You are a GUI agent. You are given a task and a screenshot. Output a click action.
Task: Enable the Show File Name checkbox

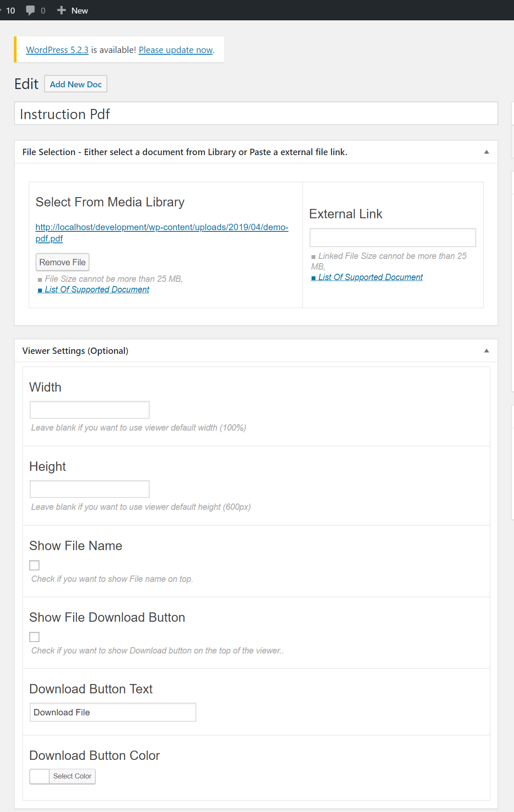click(34, 566)
